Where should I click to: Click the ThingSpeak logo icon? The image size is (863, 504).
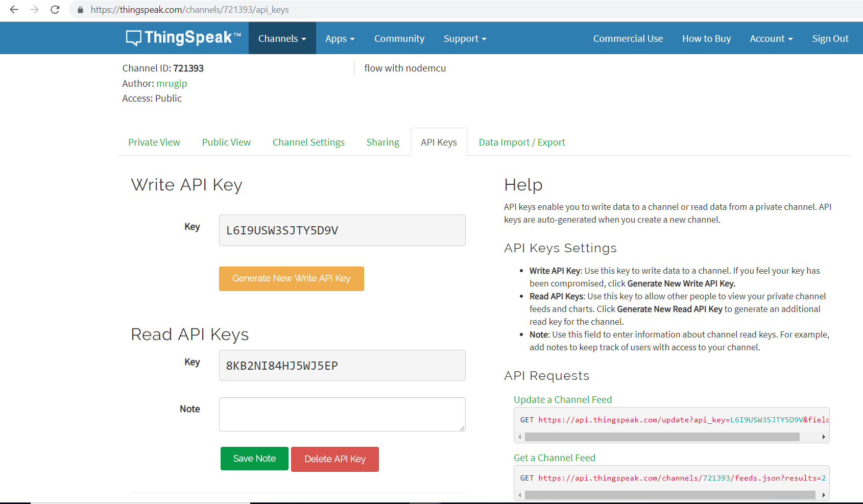pyautogui.click(x=134, y=38)
